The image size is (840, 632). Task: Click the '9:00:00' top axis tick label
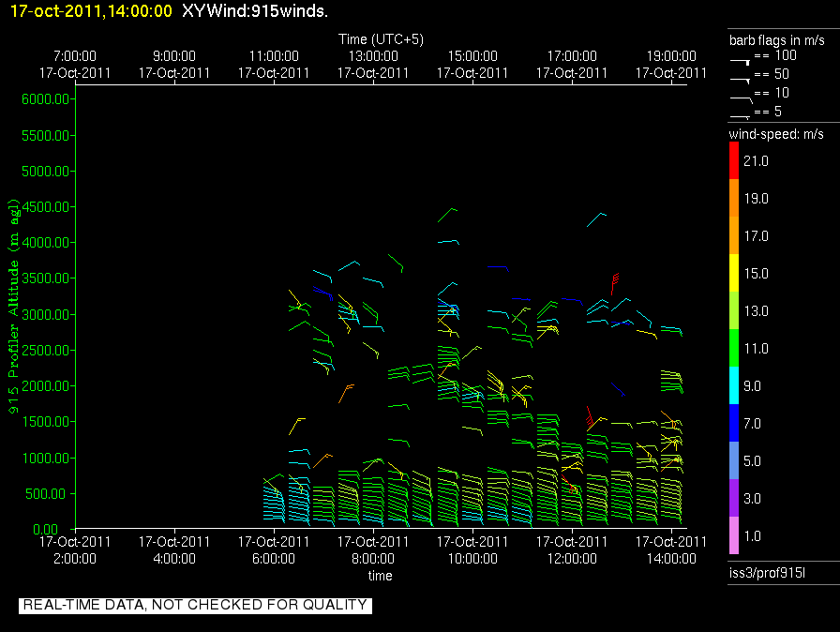[x=174, y=55]
